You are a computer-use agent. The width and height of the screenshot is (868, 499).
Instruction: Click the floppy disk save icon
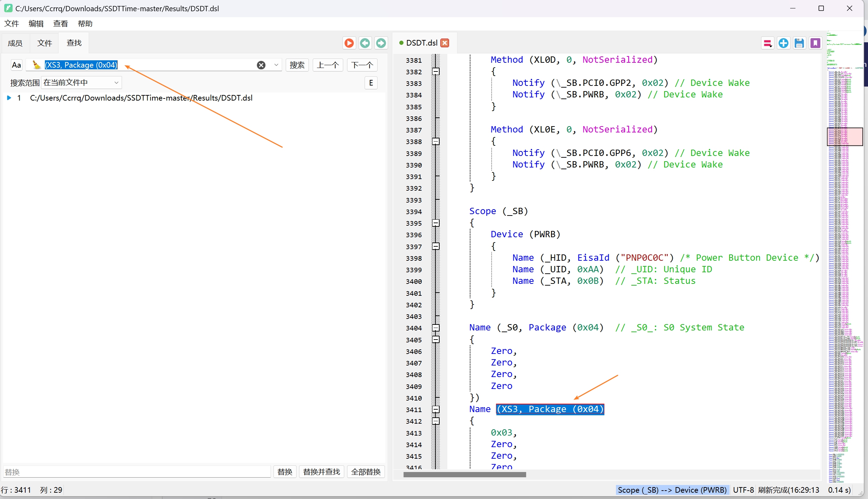click(x=799, y=43)
